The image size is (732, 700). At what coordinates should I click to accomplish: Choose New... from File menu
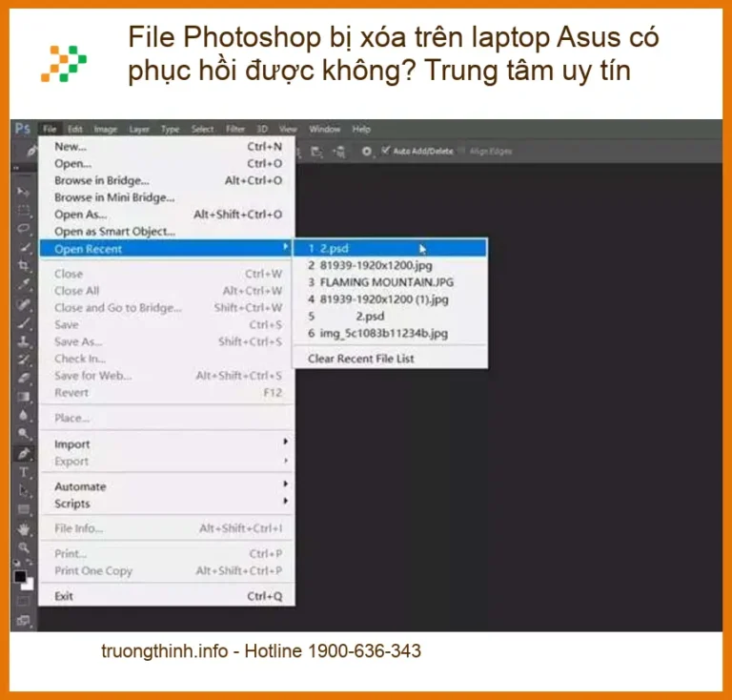(167, 147)
